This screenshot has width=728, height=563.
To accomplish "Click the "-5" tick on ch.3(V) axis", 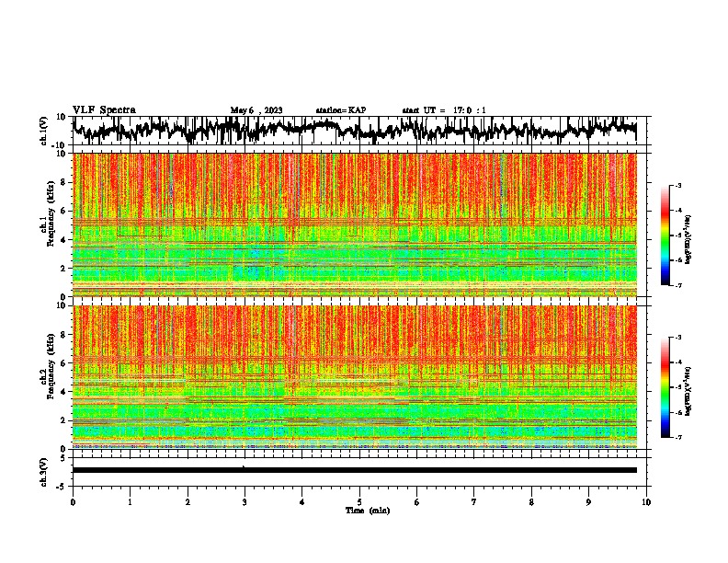I will tap(63, 487).
